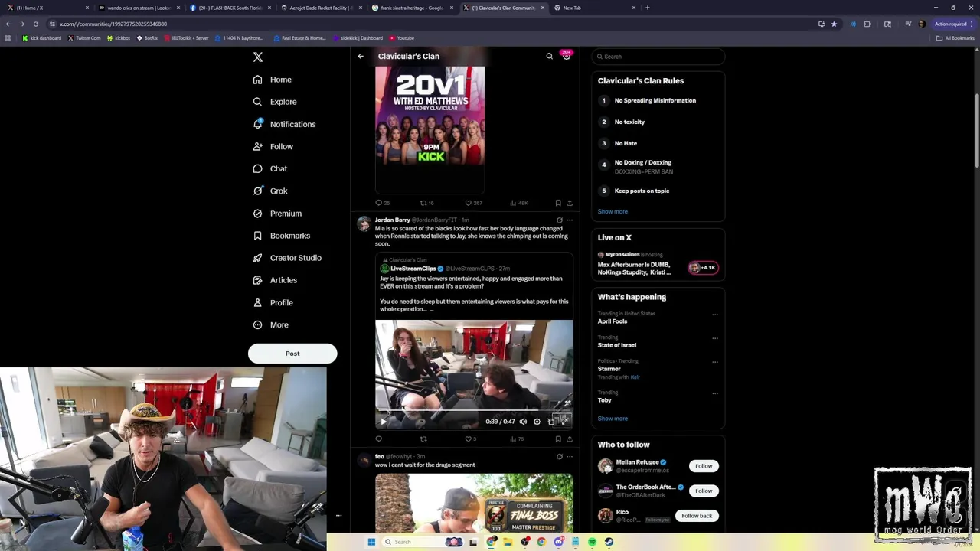The image size is (980, 551).
Task: Enter fullscreen on the video player
Action: coord(564,422)
